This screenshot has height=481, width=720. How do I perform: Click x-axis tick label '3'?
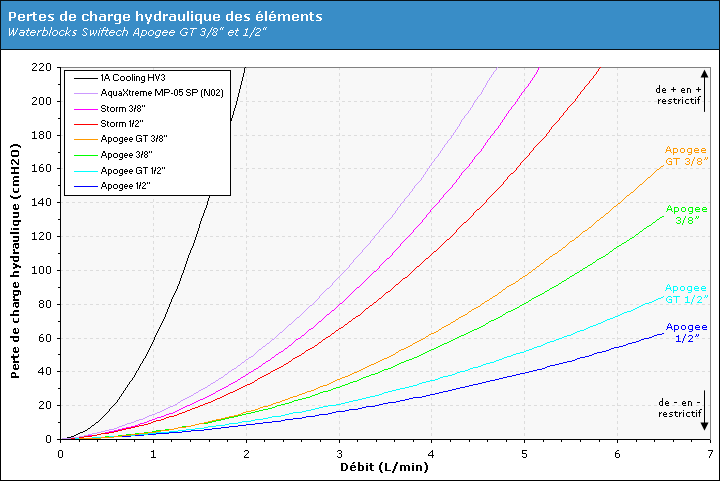click(x=339, y=454)
